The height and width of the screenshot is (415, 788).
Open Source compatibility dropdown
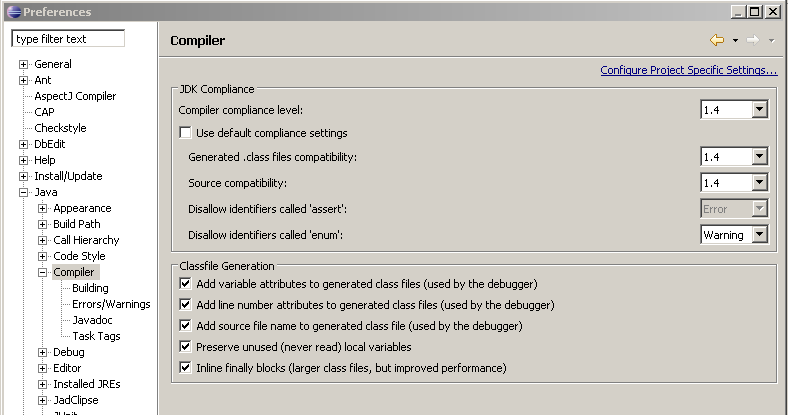(759, 183)
